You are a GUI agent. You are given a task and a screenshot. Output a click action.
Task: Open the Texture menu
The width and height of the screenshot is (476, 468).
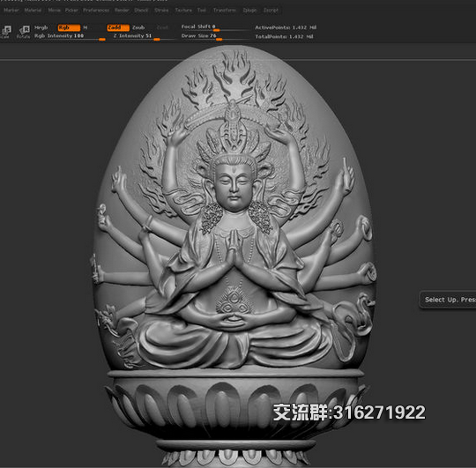point(183,10)
